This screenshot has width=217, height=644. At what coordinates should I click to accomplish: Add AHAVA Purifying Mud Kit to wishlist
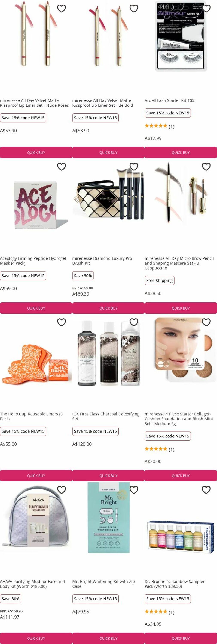(61, 490)
